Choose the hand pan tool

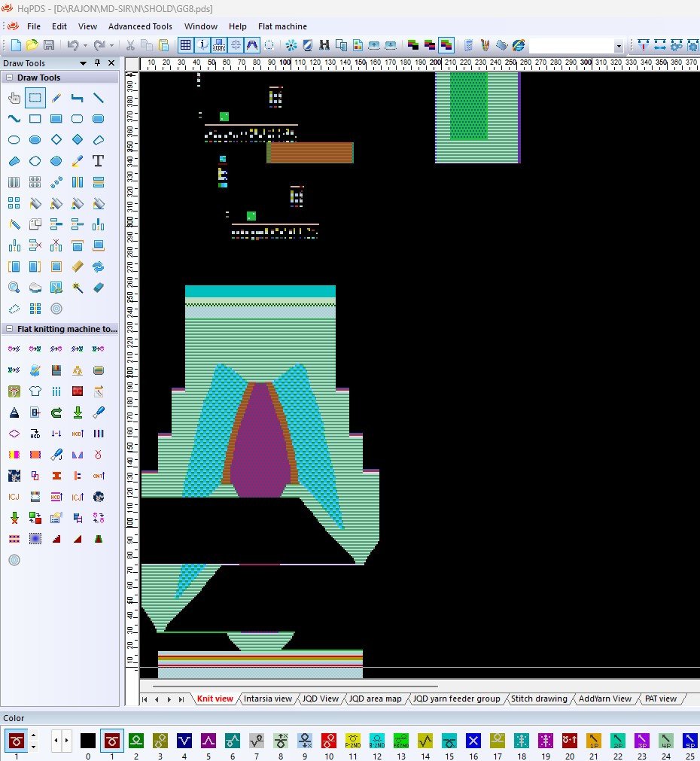(x=14, y=98)
